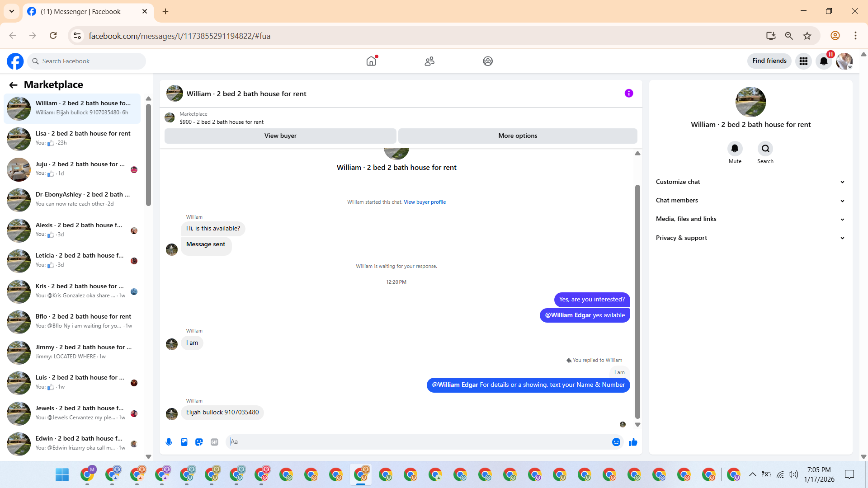Send a thumbs-up like
The width and height of the screenshot is (868, 488).
[x=633, y=442]
